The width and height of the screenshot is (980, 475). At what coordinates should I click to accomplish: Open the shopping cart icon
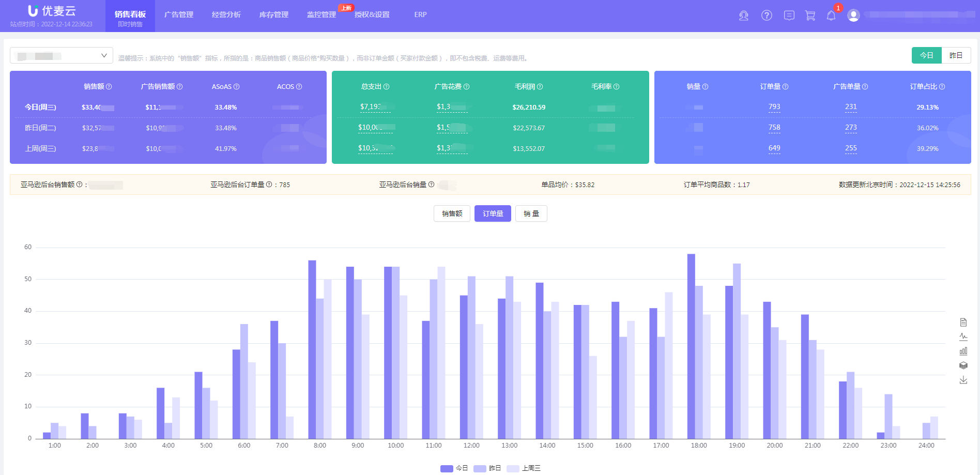[810, 16]
